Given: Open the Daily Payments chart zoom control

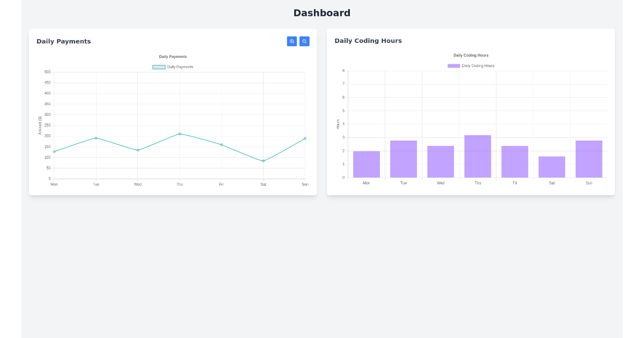Looking at the screenshot, I should (291, 41).
